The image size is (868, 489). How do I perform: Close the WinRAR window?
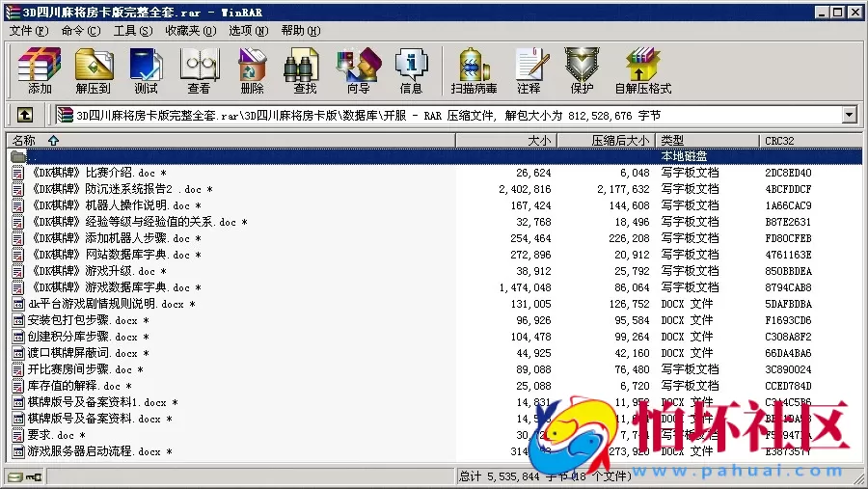(854, 13)
